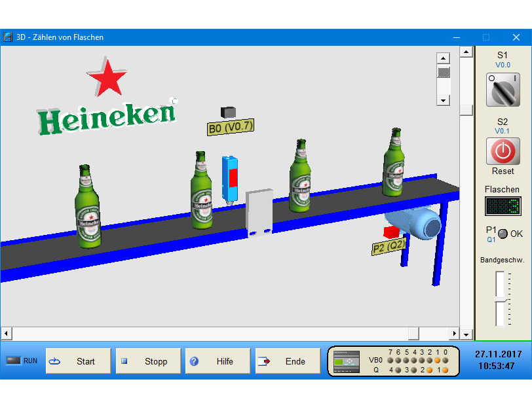The image size is (532, 409).
Task: Click the VB0 bit 1 LED
Action: (x=438, y=361)
